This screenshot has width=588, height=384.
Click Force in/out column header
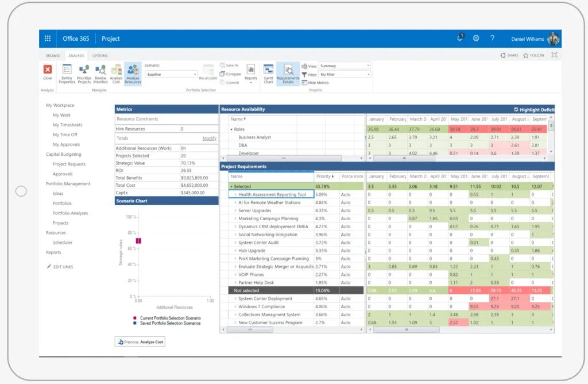click(352, 176)
